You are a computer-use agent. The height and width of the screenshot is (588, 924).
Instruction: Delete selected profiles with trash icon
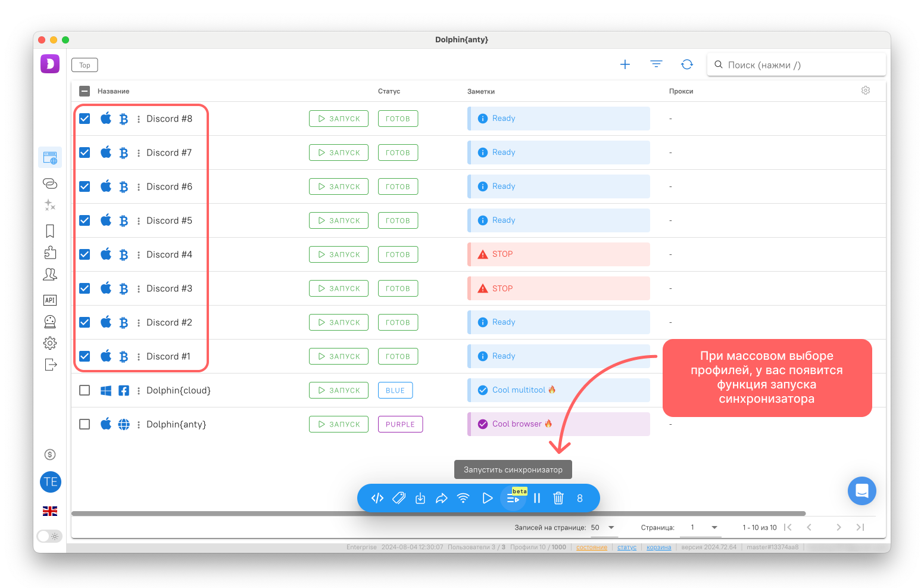[558, 498]
